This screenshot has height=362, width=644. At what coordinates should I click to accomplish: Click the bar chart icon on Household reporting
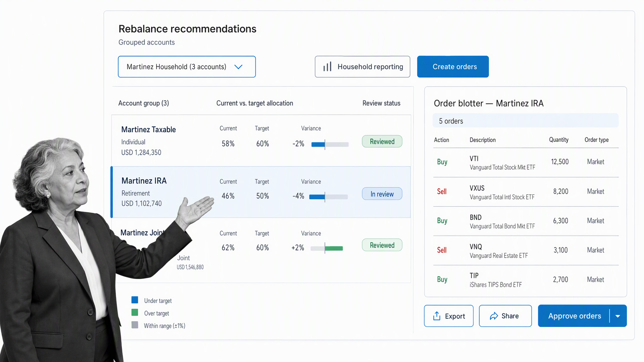(x=327, y=67)
